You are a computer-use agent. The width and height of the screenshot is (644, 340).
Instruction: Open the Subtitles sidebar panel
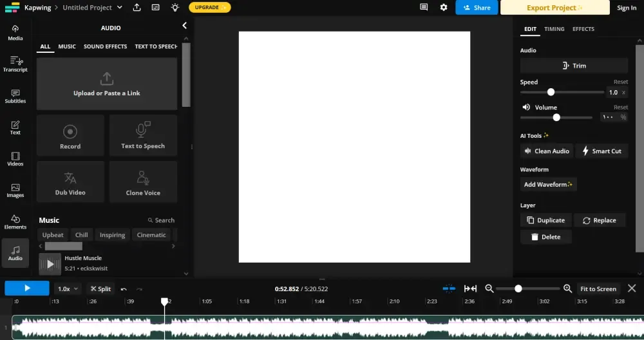tap(15, 95)
